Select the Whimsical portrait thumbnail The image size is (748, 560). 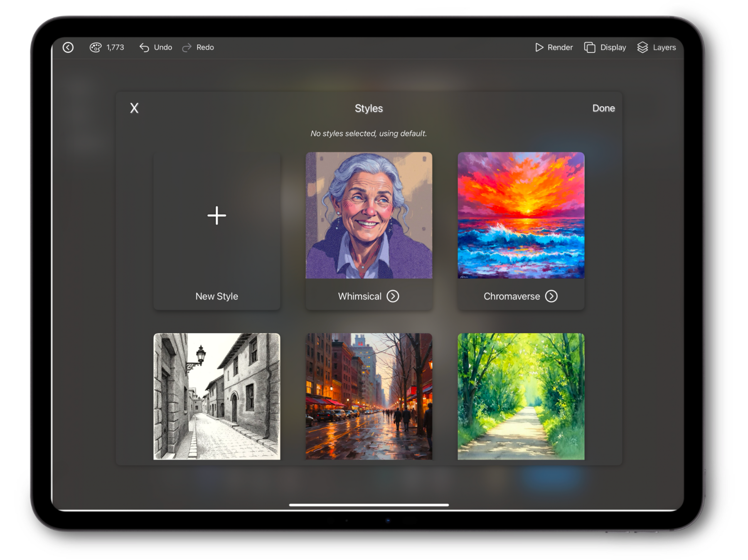pyautogui.click(x=369, y=215)
